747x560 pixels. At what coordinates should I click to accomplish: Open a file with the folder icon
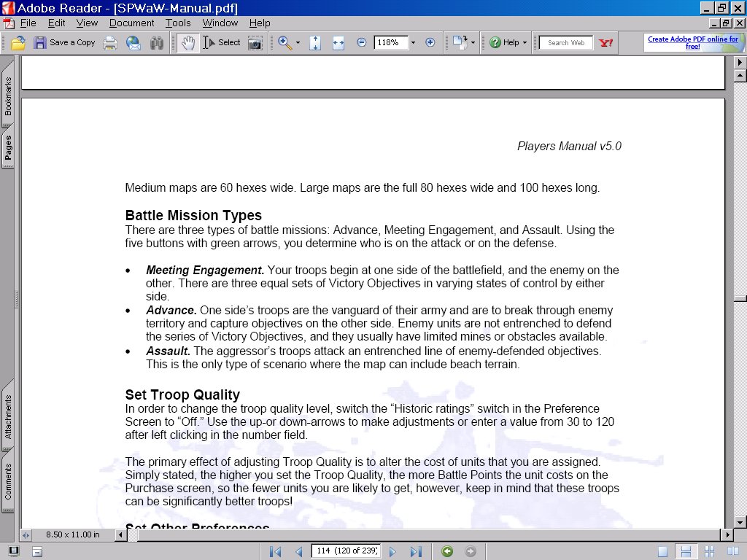(18, 43)
